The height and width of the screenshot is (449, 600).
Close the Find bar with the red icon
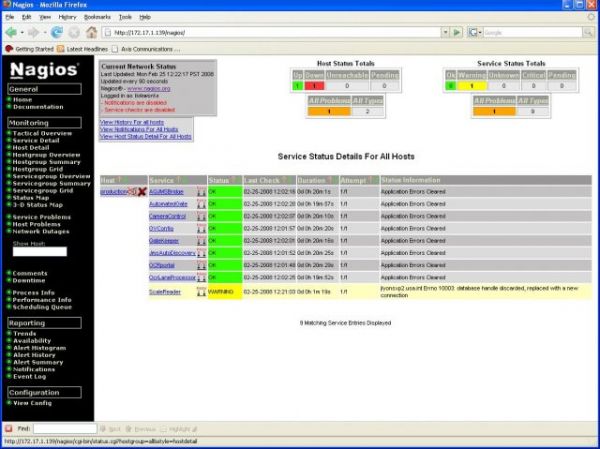[9, 428]
